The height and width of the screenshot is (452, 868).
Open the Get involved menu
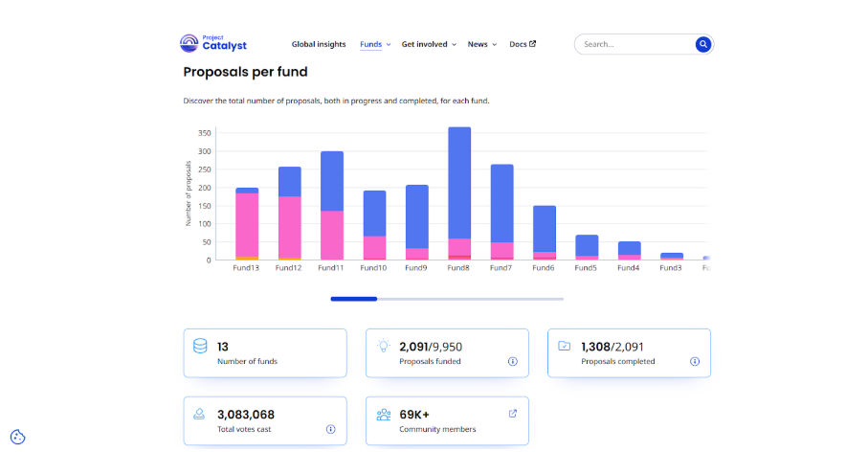click(x=424, y=44)
